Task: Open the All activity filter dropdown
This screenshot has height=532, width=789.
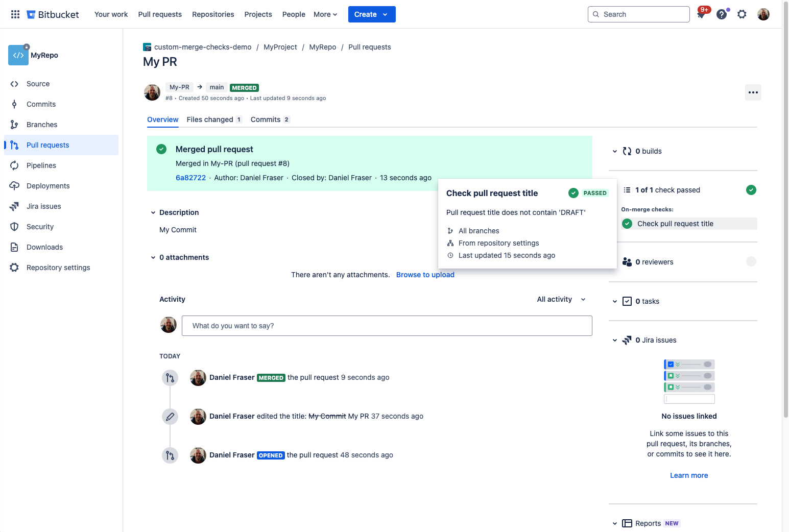Action: click(561, 299)
